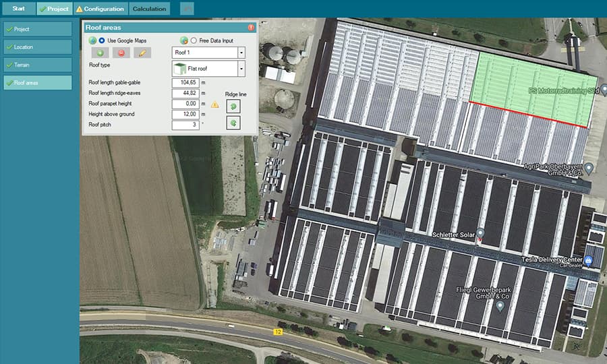Click the greyed-out icon right of Calculation tab
The width and height of the screenshot is (607, 364).
coord(187,9)
